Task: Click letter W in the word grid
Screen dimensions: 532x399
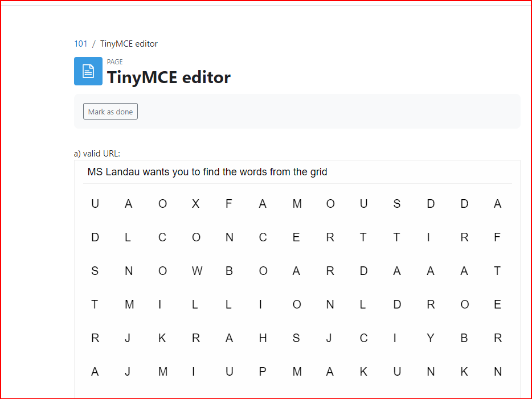Action: [197, 271]
